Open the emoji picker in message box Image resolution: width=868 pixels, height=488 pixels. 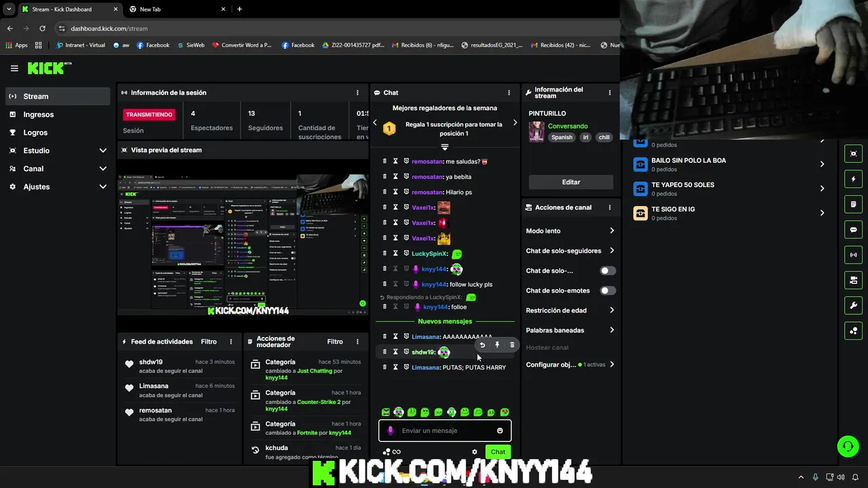tap(500, 430)
